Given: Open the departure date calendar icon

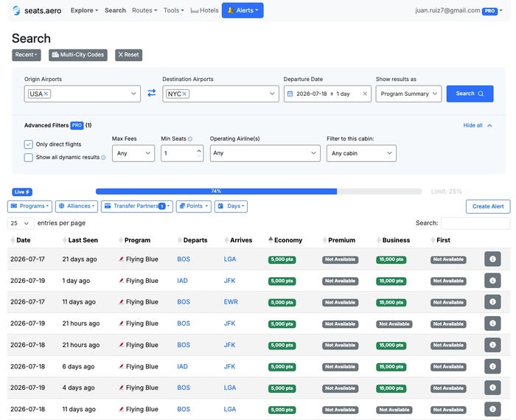Looking at the screenshot, I should click(x=290, y=94).
